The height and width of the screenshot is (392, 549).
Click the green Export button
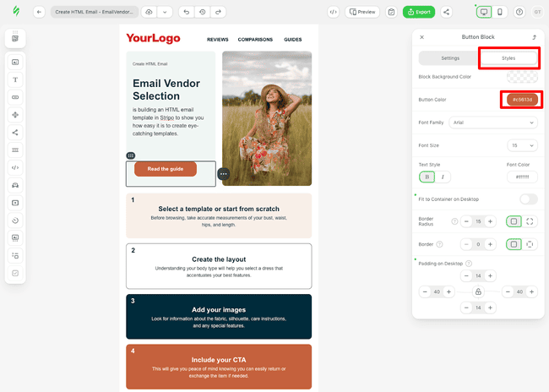tap(419, 12)
